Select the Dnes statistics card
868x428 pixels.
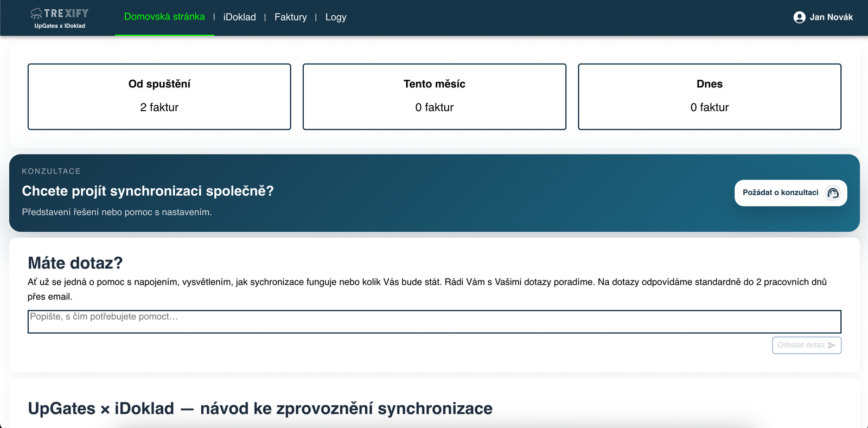pyautogui.click(x=710, y=97)
